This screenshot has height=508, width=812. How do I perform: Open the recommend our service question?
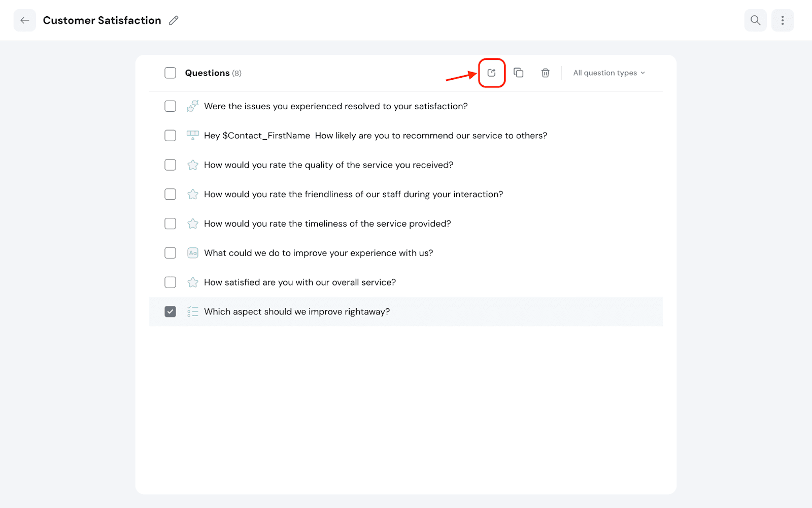[x=375, y=136]
